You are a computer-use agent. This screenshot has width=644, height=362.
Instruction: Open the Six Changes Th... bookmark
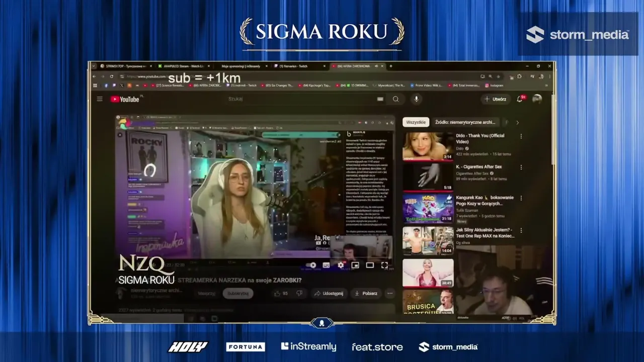277,85
